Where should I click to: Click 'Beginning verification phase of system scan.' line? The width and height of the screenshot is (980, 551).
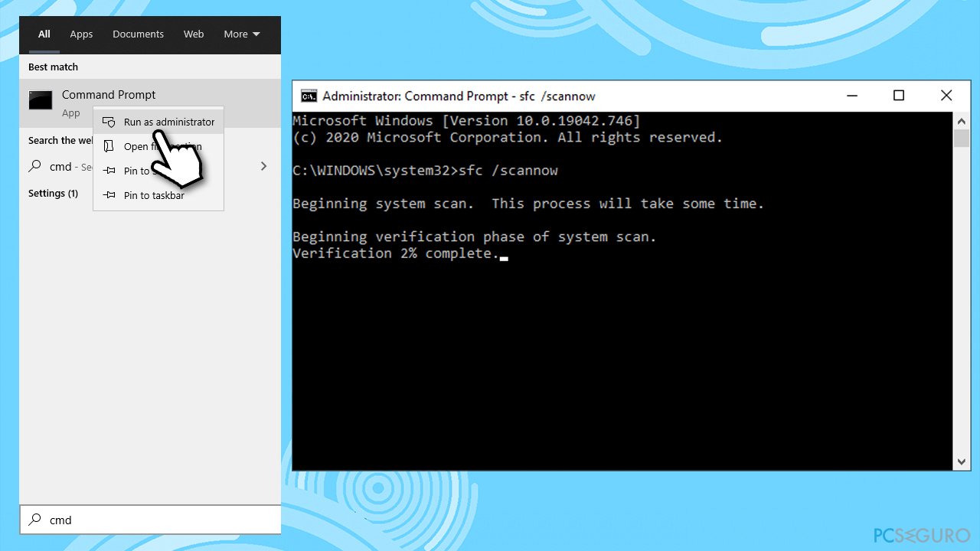tap(475, 237)
